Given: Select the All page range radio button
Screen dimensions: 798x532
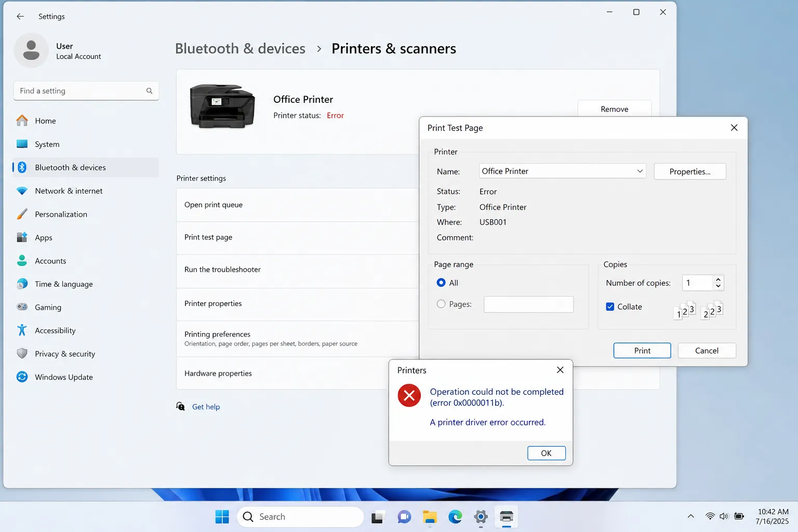Looking at the screenshot, I should pyautogui.click(x=441, y=283).
